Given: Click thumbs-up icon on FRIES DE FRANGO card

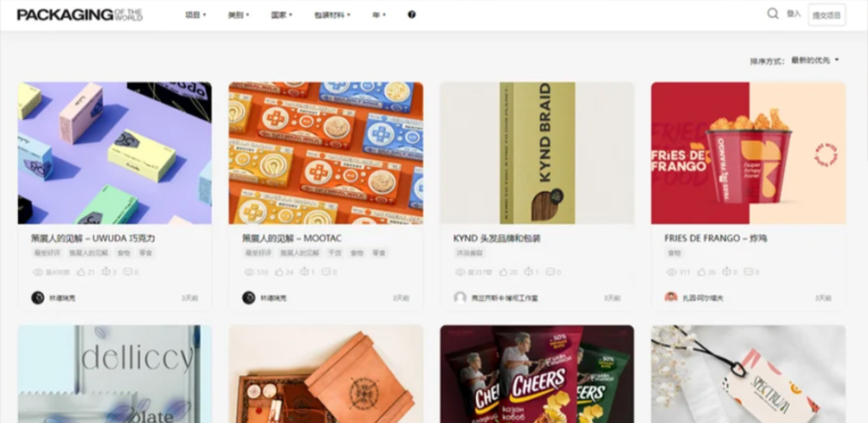Looking at the screenshot, I should tap(702, 272).
